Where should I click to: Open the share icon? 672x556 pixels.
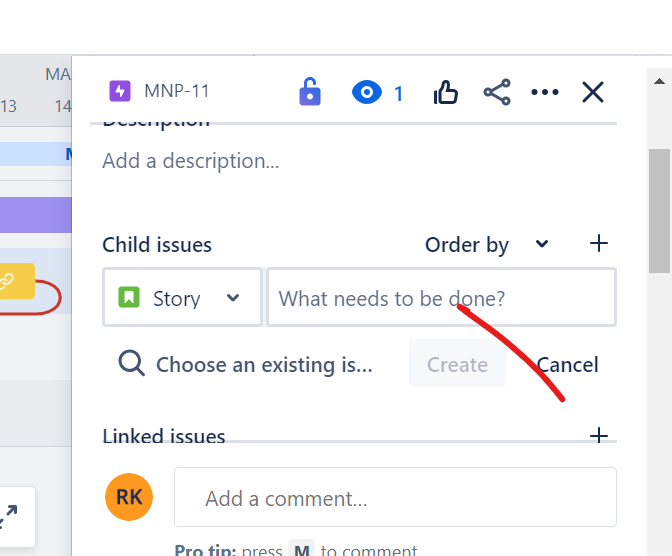coord(497,92)
